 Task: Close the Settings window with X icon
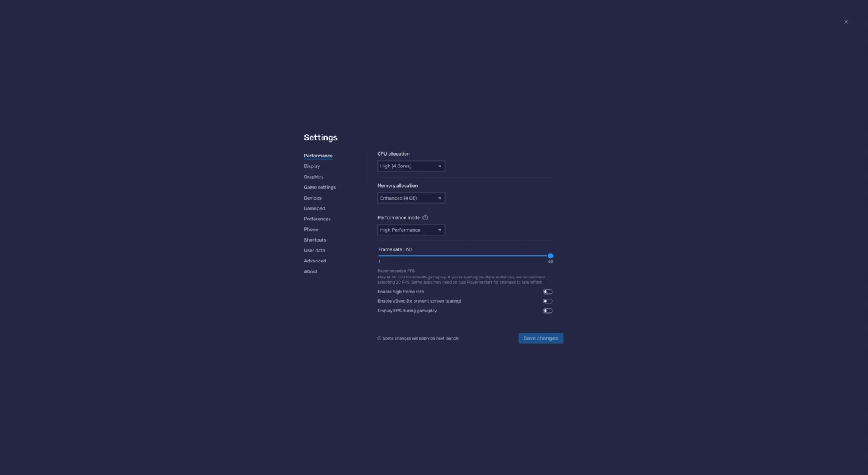846,22
